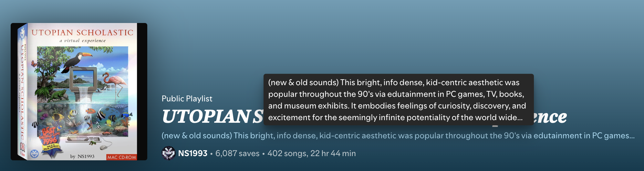
Task: Click the computer monitor in cover art
Action: point(84,76)
